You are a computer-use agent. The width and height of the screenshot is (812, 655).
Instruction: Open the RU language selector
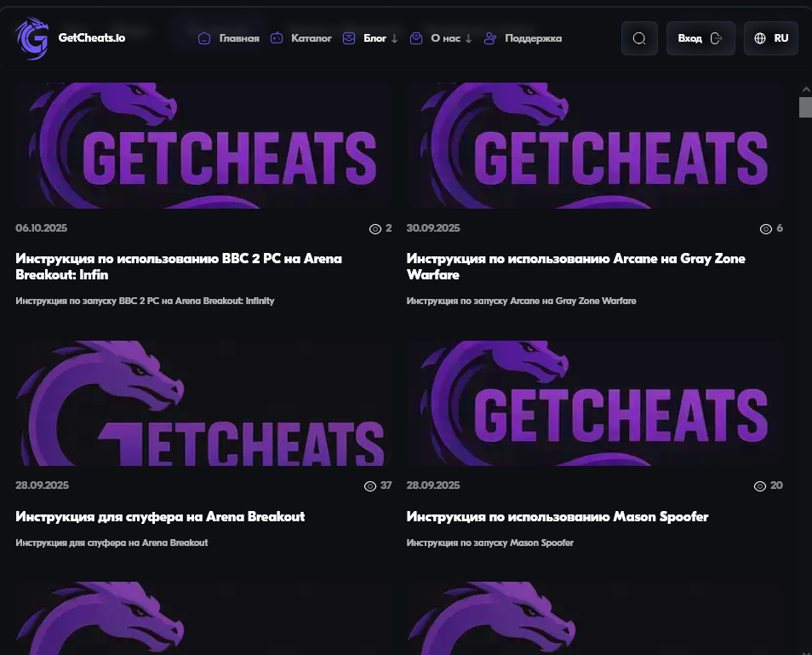(x=781, y=38)
